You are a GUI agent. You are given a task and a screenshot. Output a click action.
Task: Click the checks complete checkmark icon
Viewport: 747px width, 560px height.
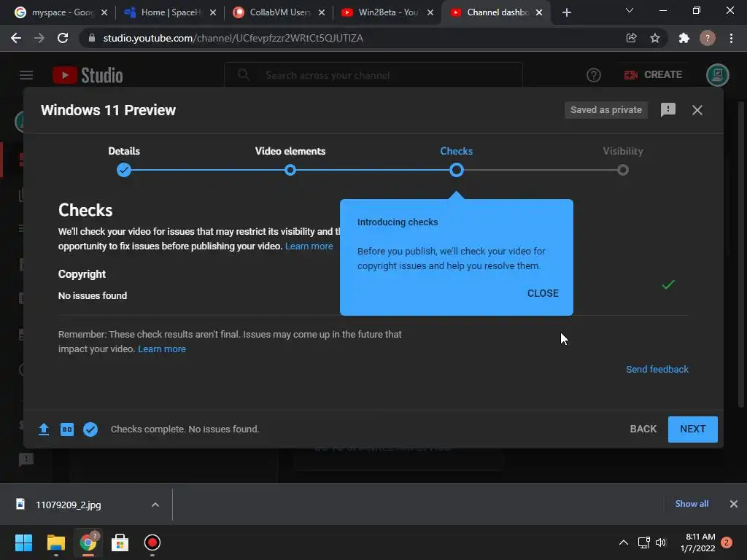click(90, 429)
